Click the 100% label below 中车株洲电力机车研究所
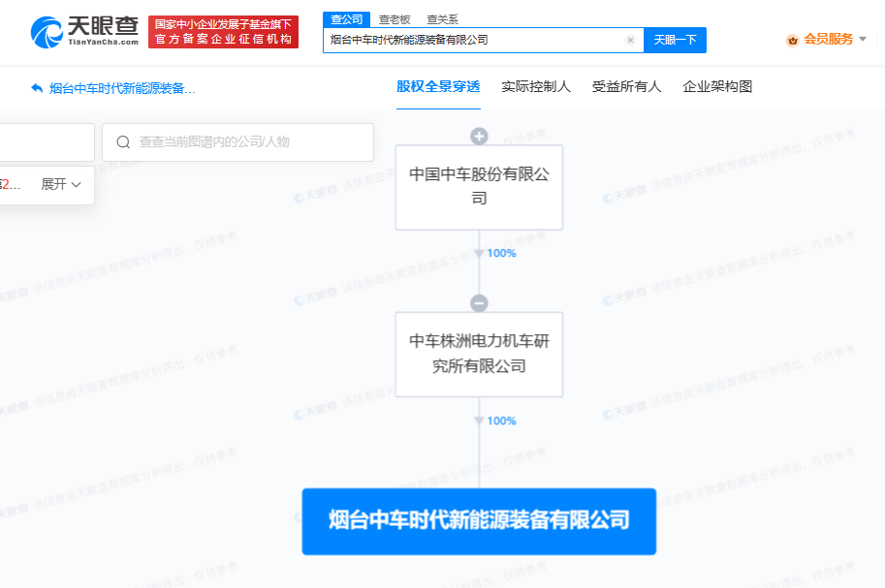Viewport: 885px width, 588px height. [501, 421]
